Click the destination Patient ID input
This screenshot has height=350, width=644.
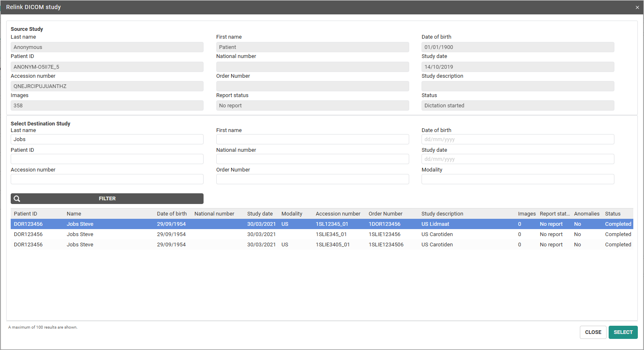pos(107,159)
